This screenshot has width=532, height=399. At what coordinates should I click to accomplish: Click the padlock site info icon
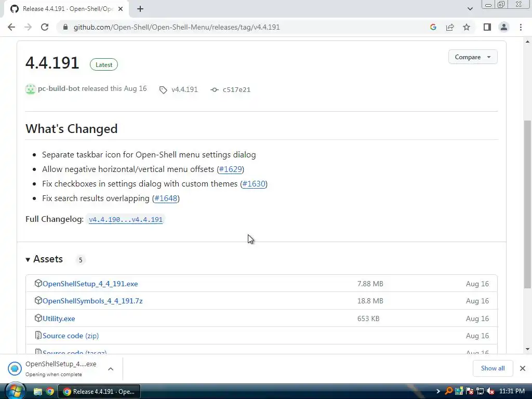pyautogui.click(x=65, y=27)
